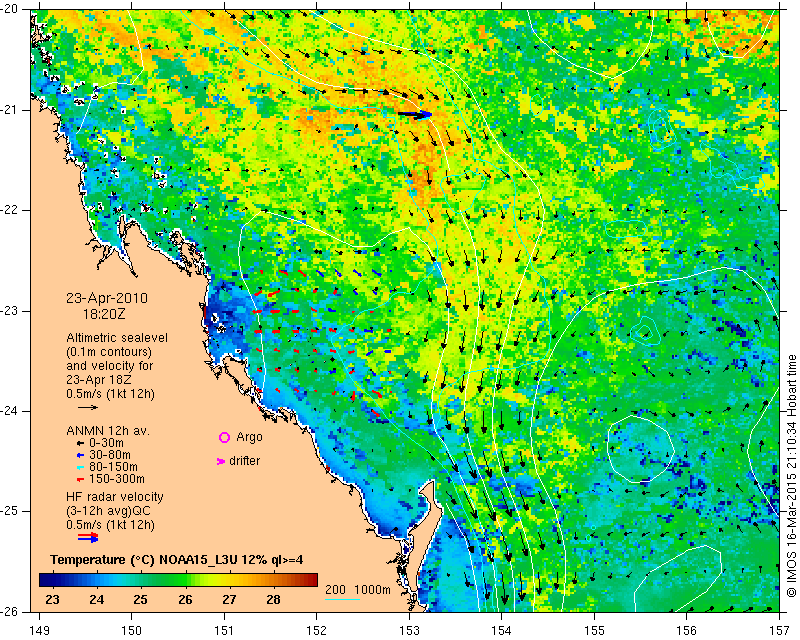The height and width of the screenshot is (640, 800).
Task: Click the 'HF radar velocity' legend text
Action: 115,497
